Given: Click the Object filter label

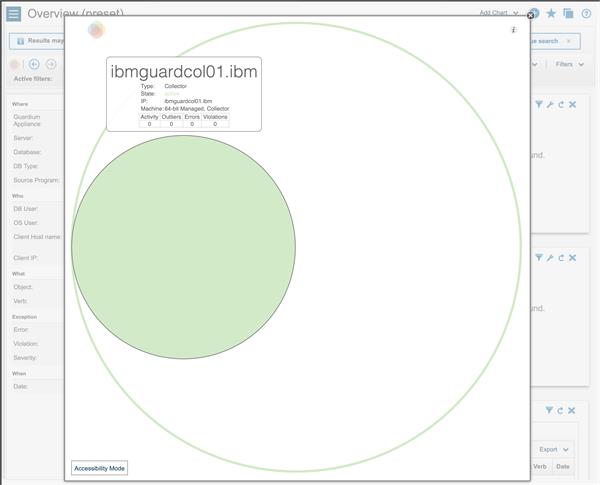Looking at the screenshot, I should pyautogui.click(x=23, y=287).
